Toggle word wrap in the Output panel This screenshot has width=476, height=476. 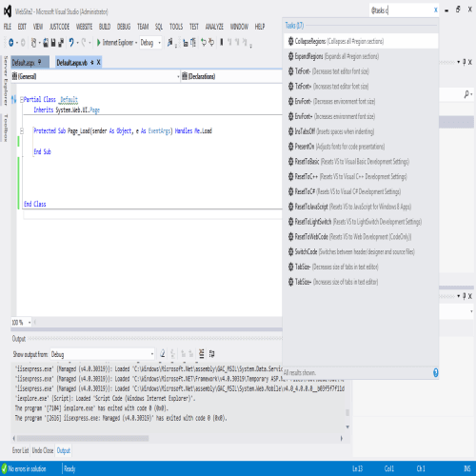tap(211, 353)
